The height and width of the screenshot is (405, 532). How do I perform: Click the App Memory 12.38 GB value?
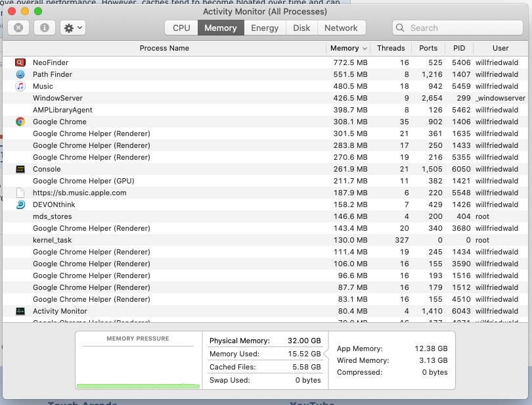431,348
